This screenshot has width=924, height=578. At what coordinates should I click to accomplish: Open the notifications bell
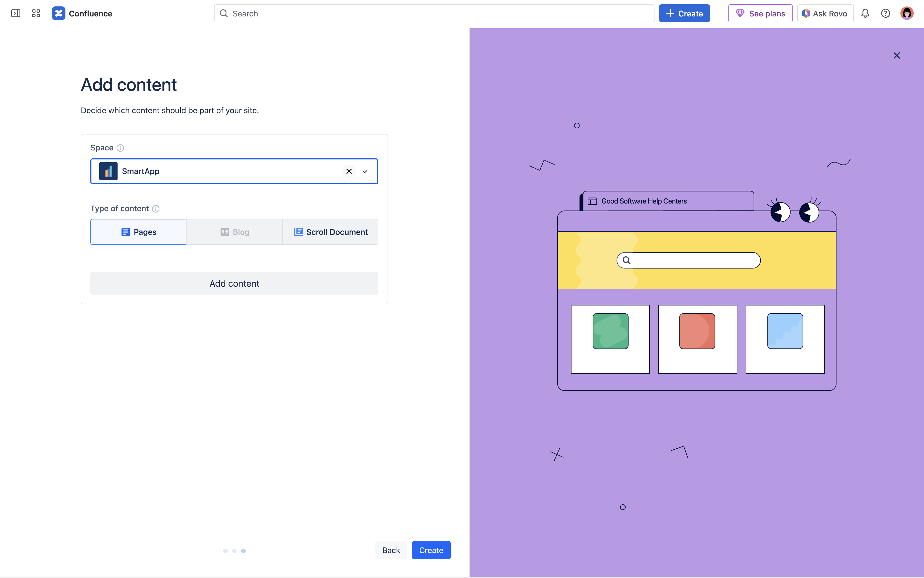click(865, 13)
